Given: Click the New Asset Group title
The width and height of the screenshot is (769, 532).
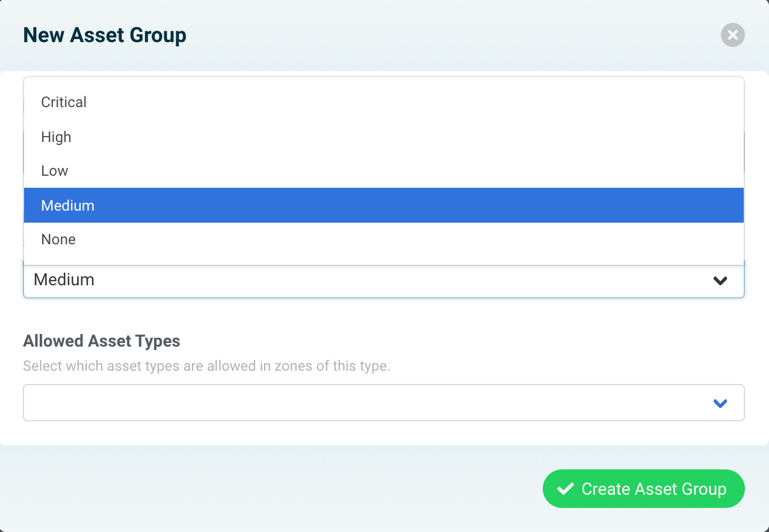Looking at the screenshot, I should pyautogui.click(x=104, y=35).
